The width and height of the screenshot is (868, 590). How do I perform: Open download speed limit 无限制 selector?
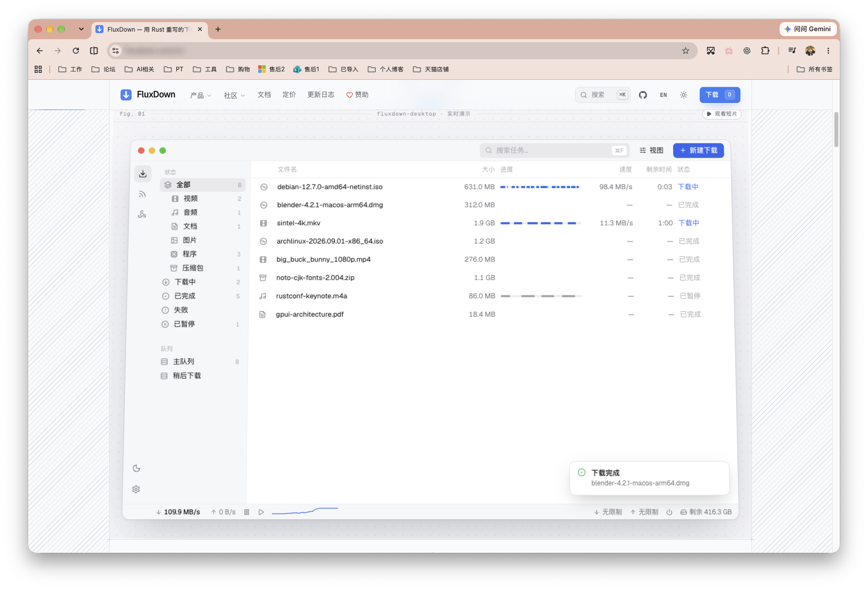608,512
